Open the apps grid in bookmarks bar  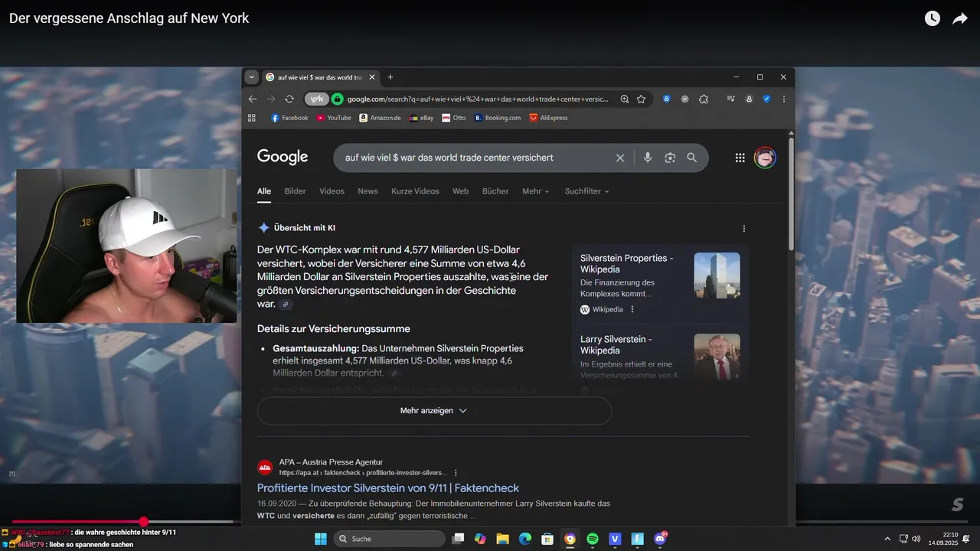pos(252,118)
